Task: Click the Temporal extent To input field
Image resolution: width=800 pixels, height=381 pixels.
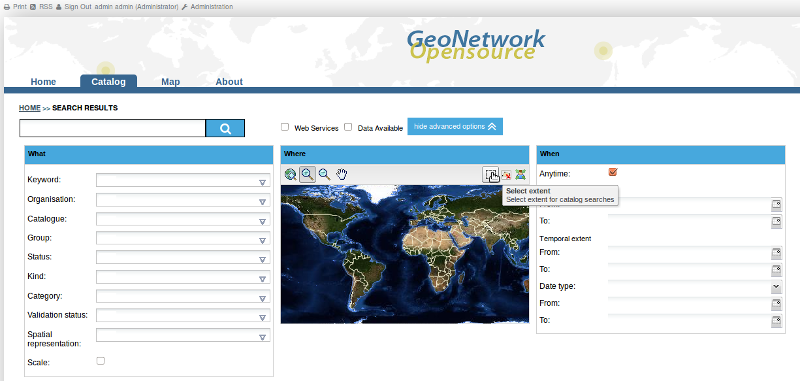Action: (x=689, y=269)
